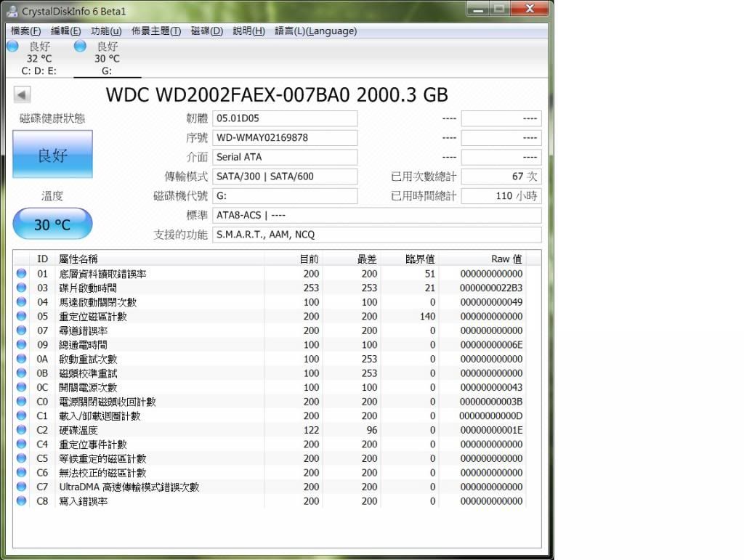The width and height of the screenshot is (744, 560).
Task: Click status icon for attribute 0B
Action: [21, 373]
